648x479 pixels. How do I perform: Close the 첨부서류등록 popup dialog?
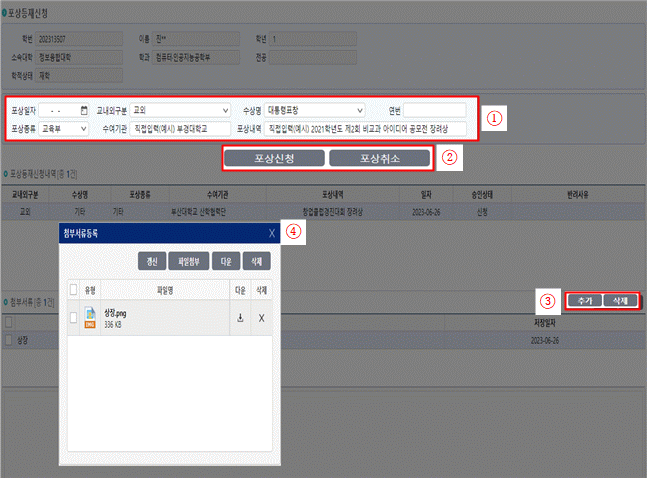tap(272, 232)
